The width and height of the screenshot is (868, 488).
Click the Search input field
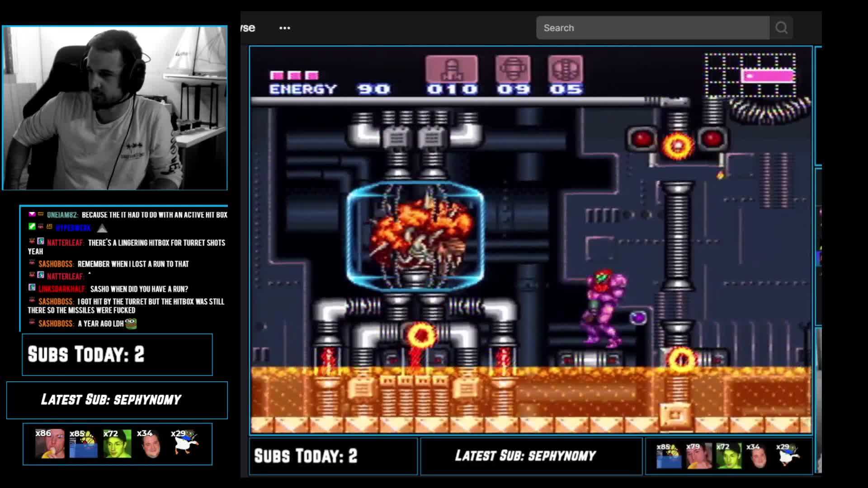click(x=653, y=28)
